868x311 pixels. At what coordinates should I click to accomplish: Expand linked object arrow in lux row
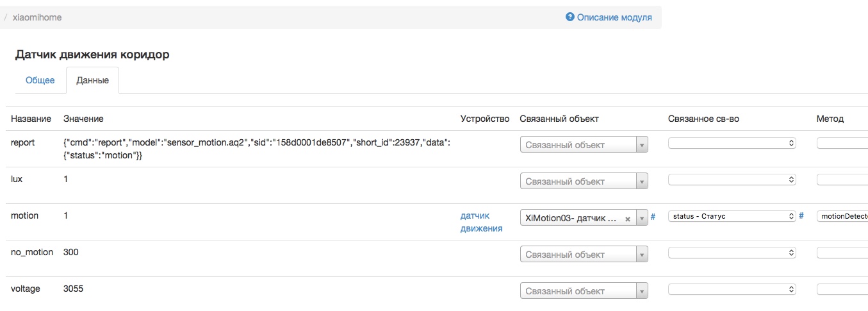641,181
